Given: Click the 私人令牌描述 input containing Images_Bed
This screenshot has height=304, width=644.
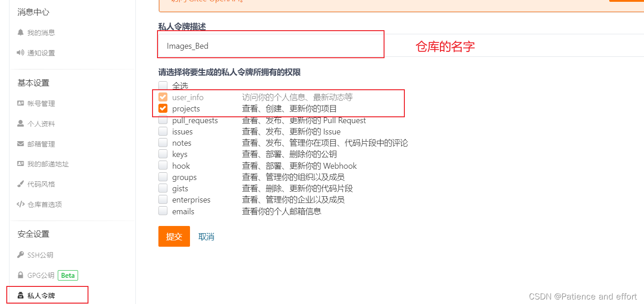Looking at the screenshot, I should [x=401, y=46].
